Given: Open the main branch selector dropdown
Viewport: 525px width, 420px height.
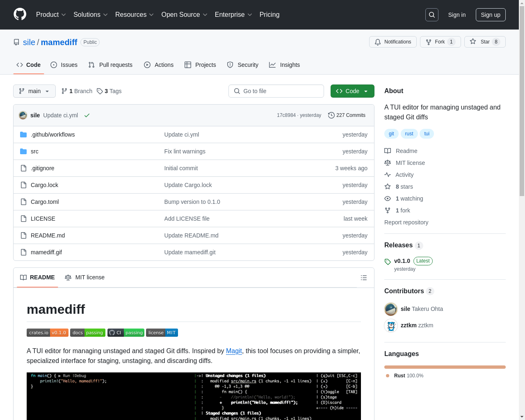Looking at the screenshot, I should [x=34, y=91].
